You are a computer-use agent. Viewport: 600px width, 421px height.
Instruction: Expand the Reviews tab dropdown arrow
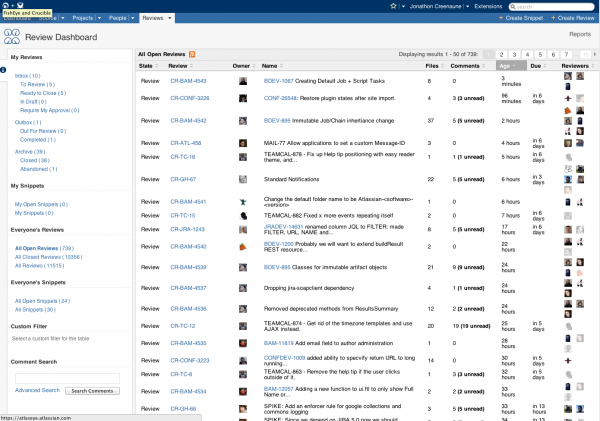click(x=169, y=18)
